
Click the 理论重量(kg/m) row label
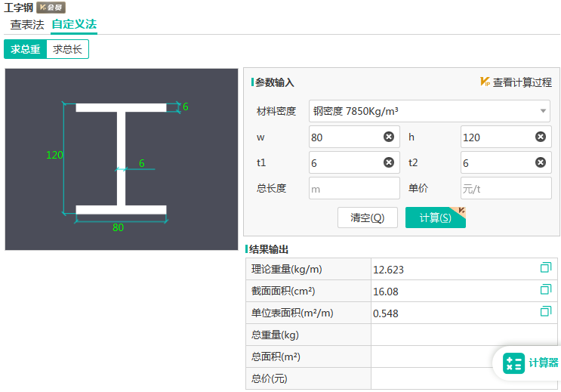pos(287,269)
